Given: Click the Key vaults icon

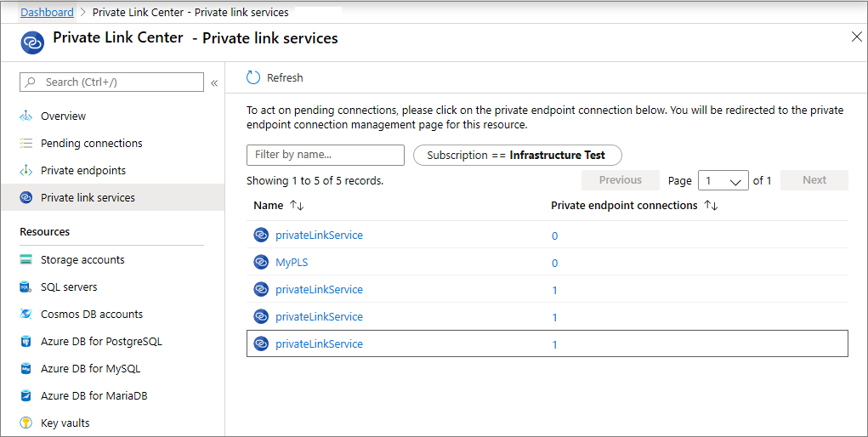Looking at the screenshot, I should [26, 423].
